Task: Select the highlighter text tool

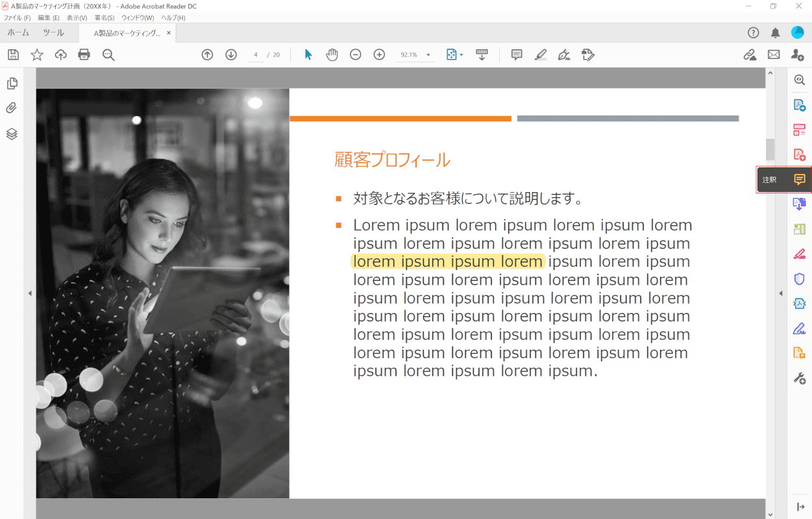Action: tap(541, 54)
